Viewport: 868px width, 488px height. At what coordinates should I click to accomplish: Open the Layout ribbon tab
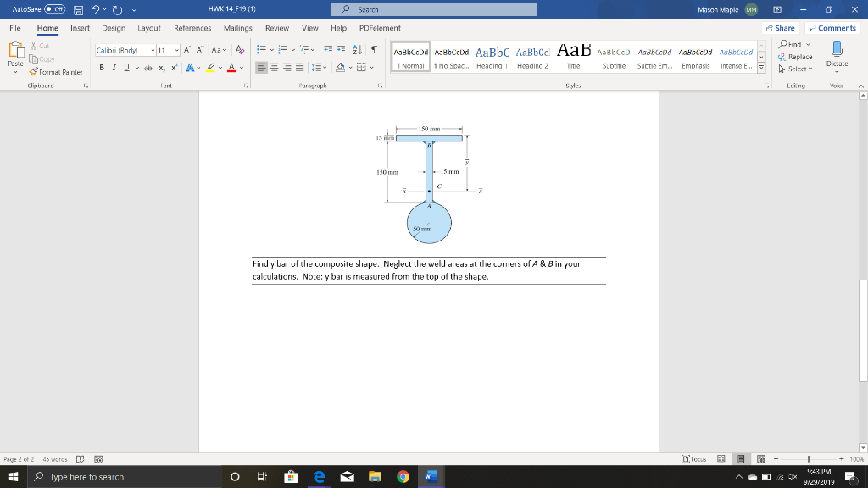coord(149,28)
